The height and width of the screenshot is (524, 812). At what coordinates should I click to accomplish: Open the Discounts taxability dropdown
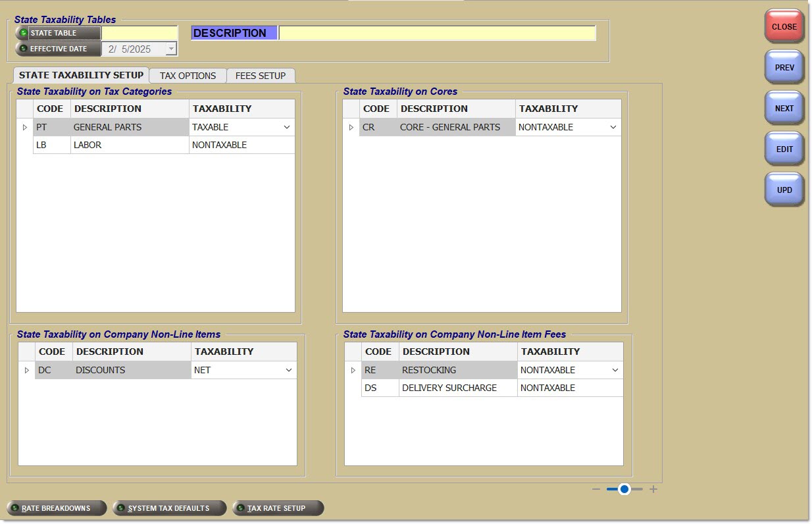289,370
